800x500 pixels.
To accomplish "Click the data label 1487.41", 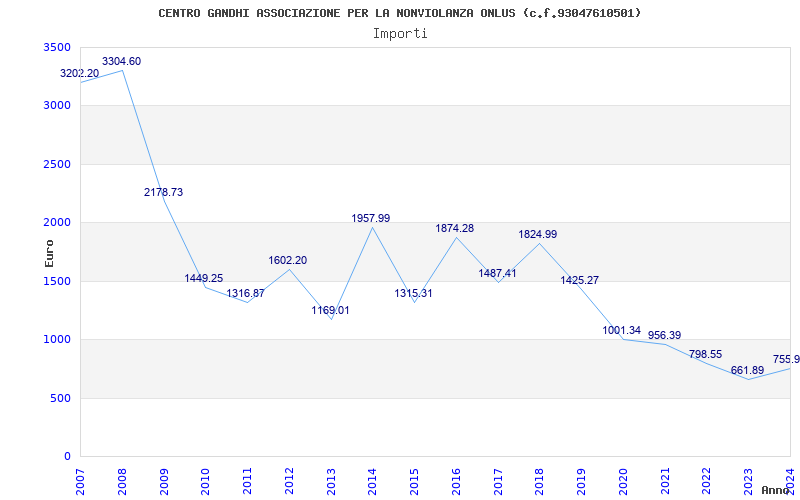I will tap(497, 273).
